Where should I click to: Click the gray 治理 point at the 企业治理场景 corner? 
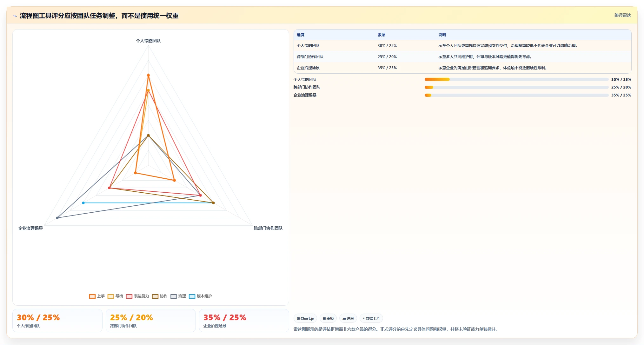tap(57, 218)
